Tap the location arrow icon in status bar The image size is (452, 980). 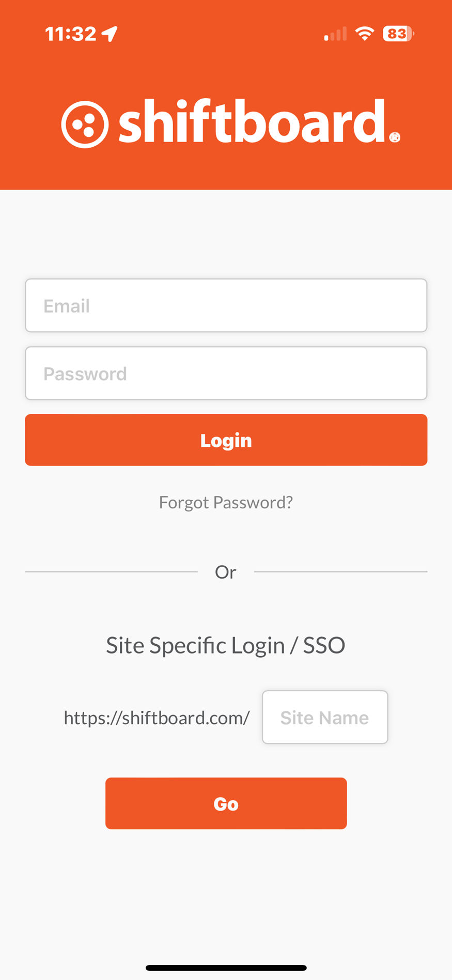[110, 34]
